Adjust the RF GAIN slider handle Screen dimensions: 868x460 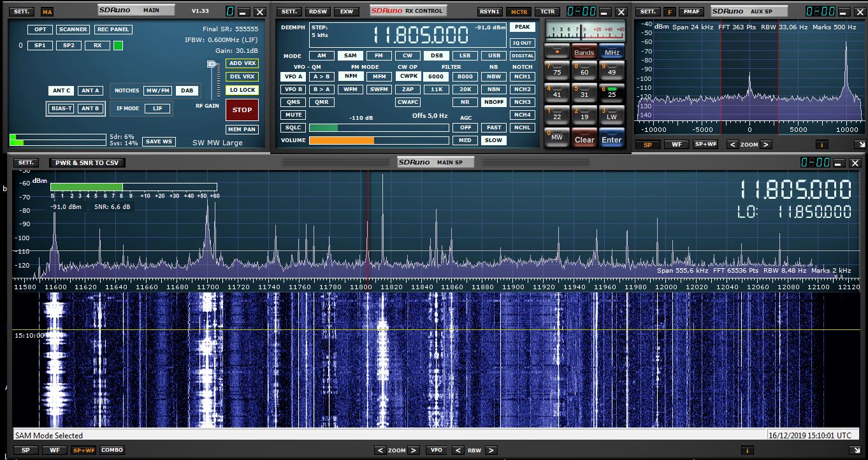[212, 64]
